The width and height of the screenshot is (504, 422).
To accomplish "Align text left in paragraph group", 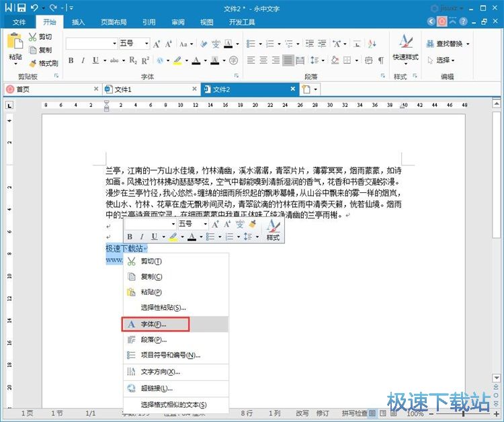I will pos(251,60).
